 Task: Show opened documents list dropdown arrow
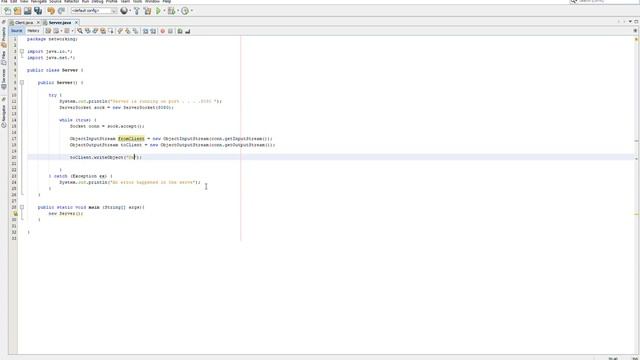click(x=631, y=21)
